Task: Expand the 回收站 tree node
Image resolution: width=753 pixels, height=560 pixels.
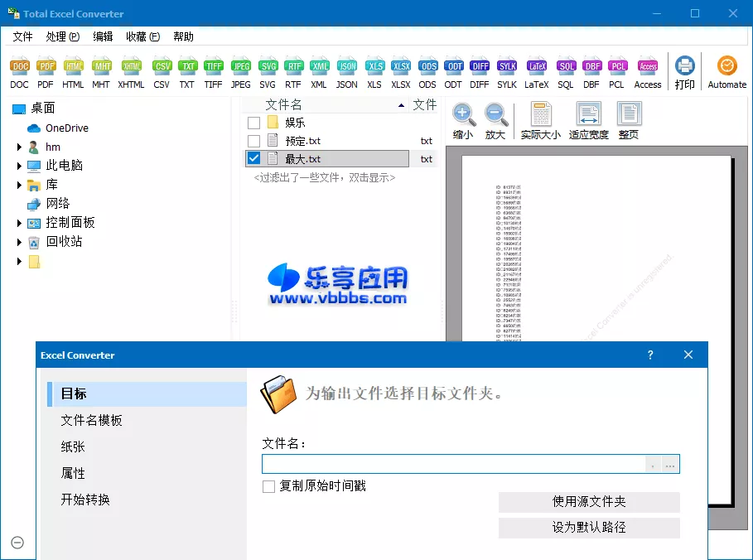Action: coord(19,242)
